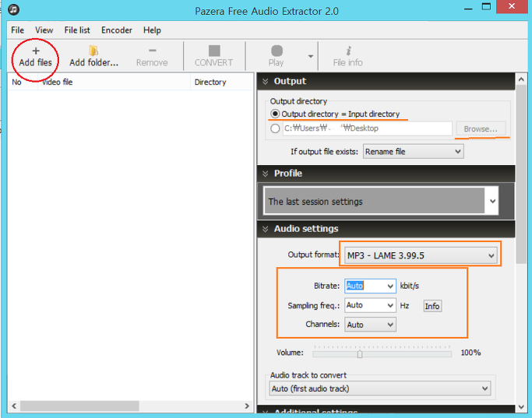The width and height of the screenshot is (532, 418).
Task: Open the If output file exists dropdown
Action: (x=414, y=152)
